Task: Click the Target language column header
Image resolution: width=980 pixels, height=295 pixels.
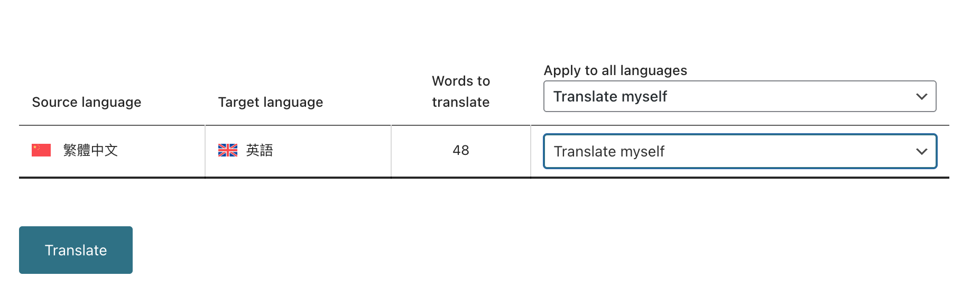Action: point(271,102)
